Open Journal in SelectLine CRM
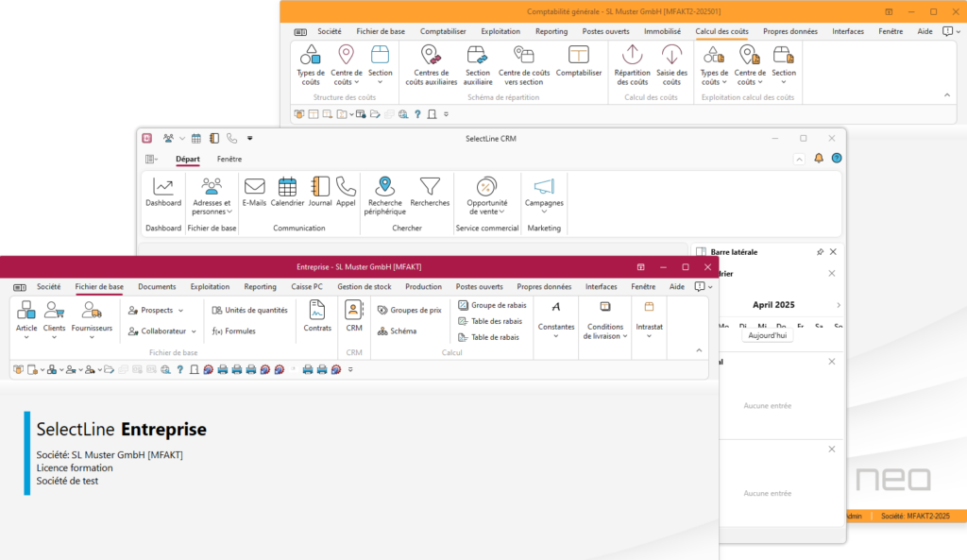Screen dimensions: 967x560 [x=320, y=192]
